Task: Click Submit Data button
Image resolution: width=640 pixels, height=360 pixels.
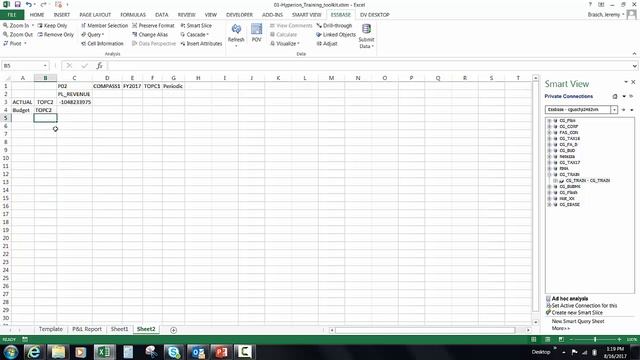Action: 366,36
